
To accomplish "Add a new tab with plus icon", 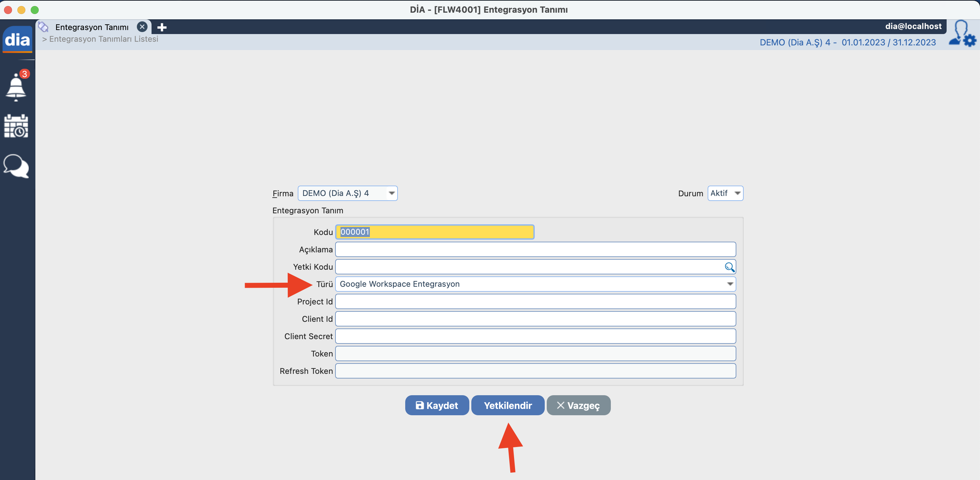I will (x=162, y=27).
